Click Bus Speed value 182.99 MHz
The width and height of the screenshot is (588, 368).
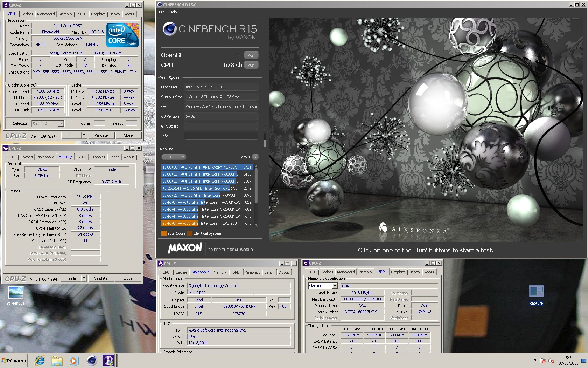[48, 104]
